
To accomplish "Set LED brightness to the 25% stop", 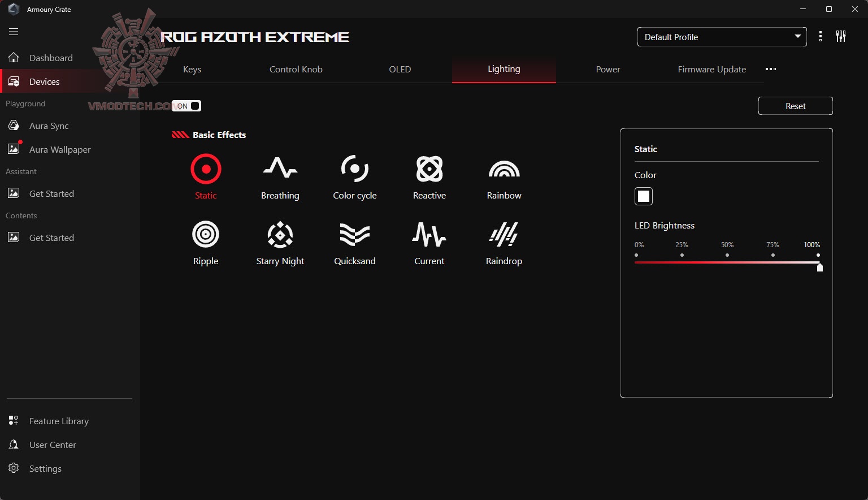I will point(682,255).
